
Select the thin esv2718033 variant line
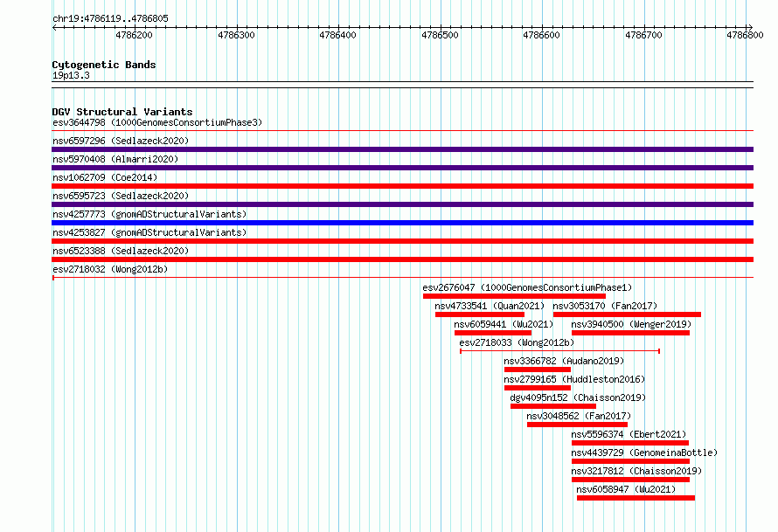coord(559,351)
